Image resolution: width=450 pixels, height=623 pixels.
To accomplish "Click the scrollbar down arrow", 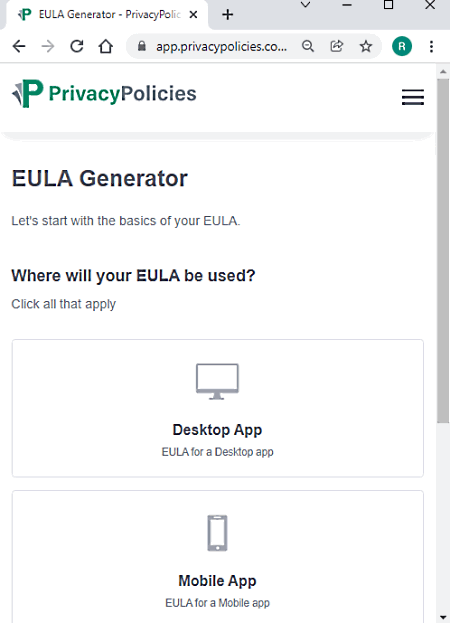I will tap(443, 617).
